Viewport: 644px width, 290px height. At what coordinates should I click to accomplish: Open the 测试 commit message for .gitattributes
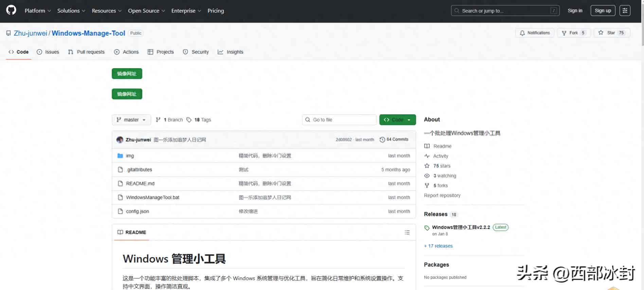(244, 170)
